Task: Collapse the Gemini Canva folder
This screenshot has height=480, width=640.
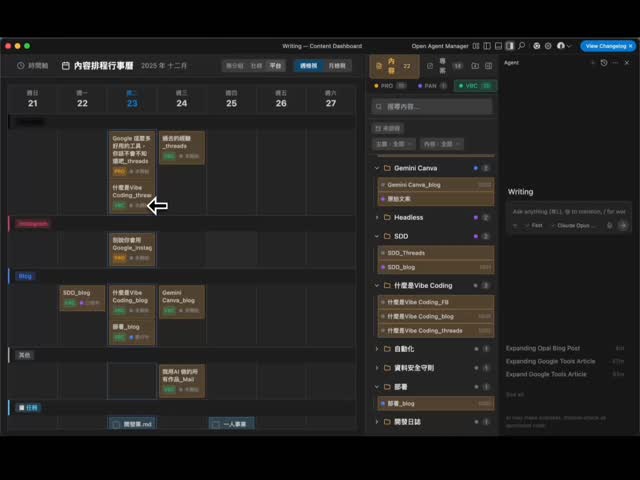Action: coord(377,168)
